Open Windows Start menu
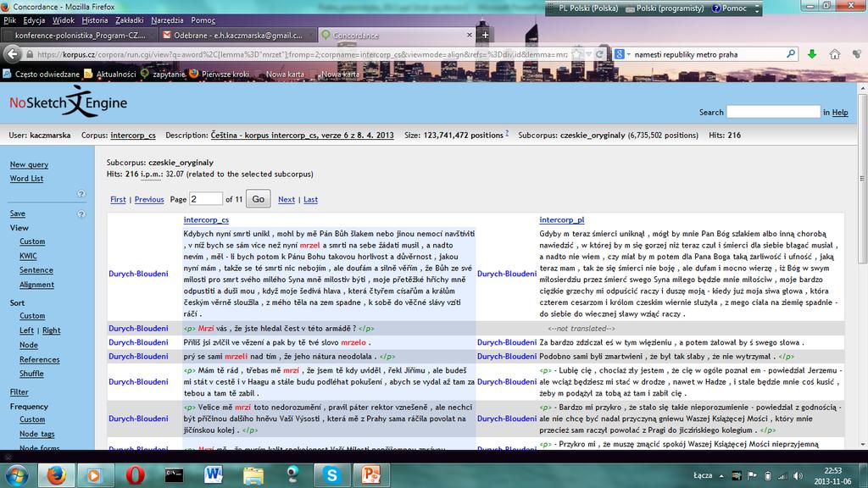This screenshot has width=868, height=488. pos(17,475)
